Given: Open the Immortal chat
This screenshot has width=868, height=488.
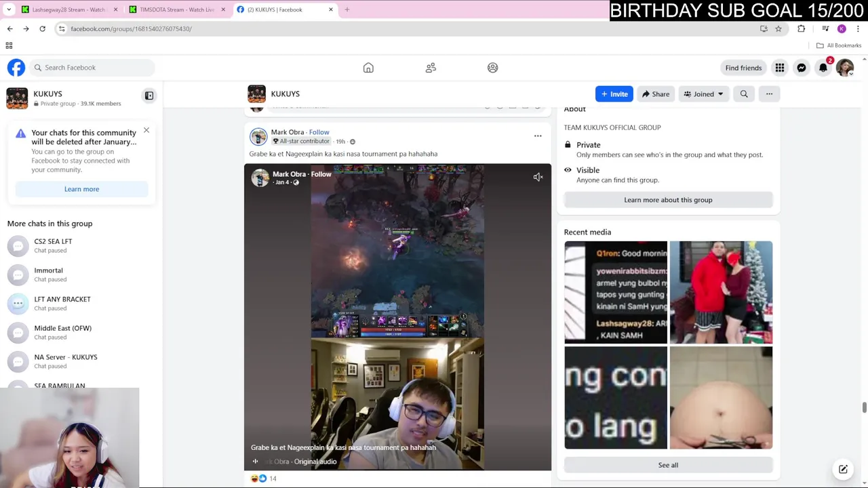Looking at the screenshot, I should [x=81, y=274].
